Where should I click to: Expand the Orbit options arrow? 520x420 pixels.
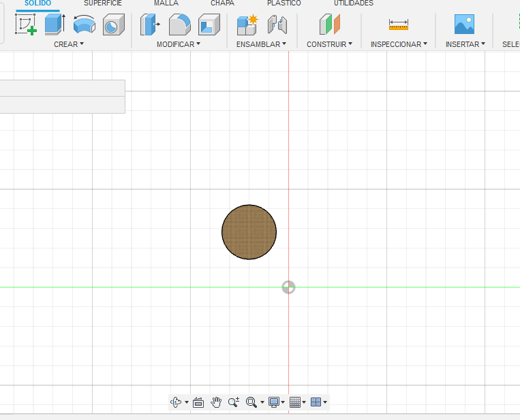pos(187,402)
